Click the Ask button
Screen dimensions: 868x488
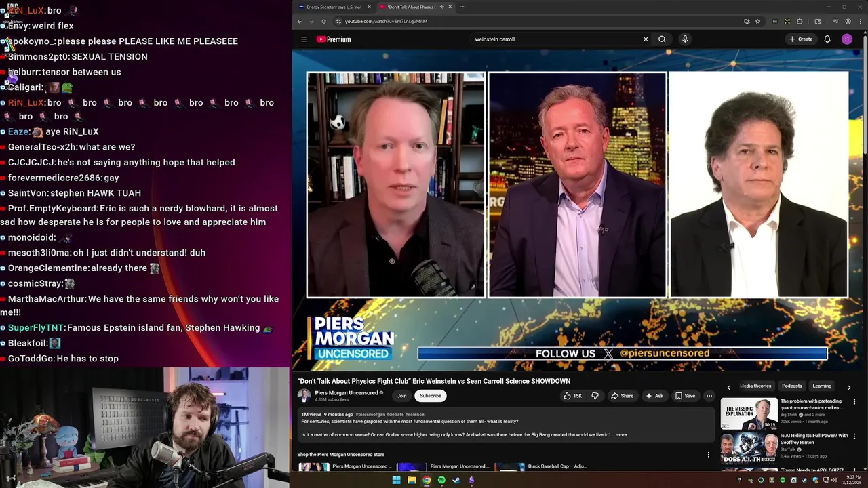point(654,396)
